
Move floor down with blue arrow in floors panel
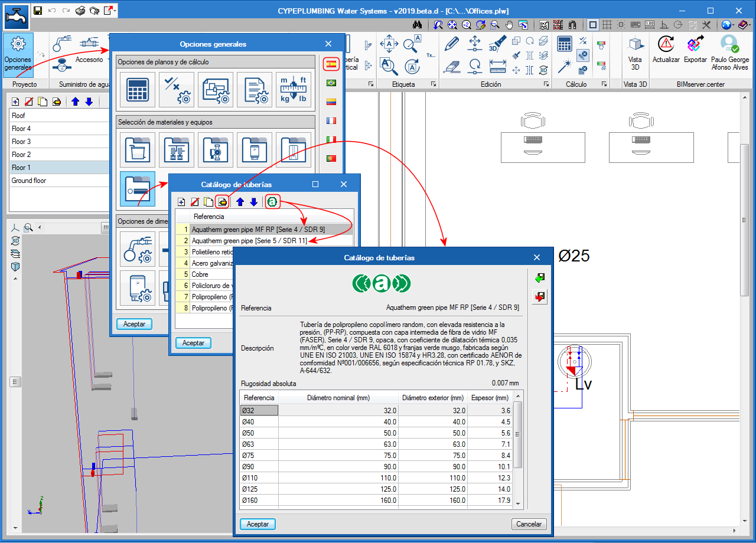[89, 102]
